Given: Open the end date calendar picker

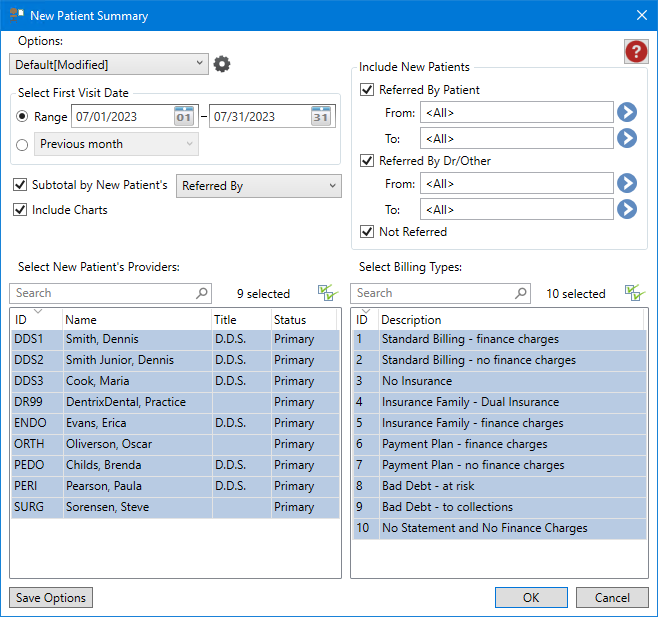Looking at the screenshot, I should click(320, 116).
